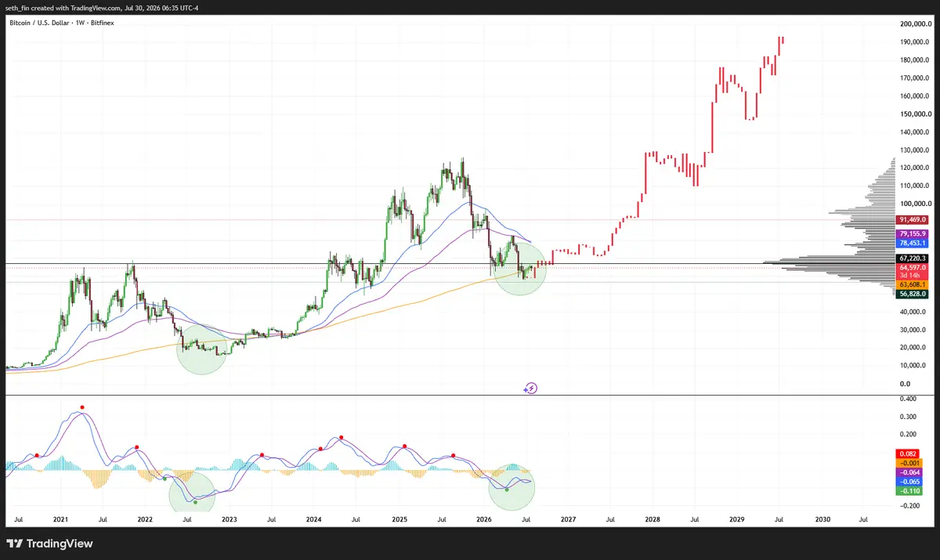Screen dimensions: 940x560
Task: Click the 2030 time axis label
Action: tap(822, 519)
